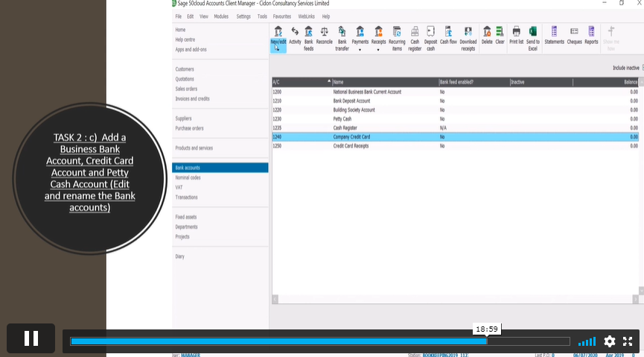Open the Settings menu
The image size is (644, 357).
tap(243, 16)
